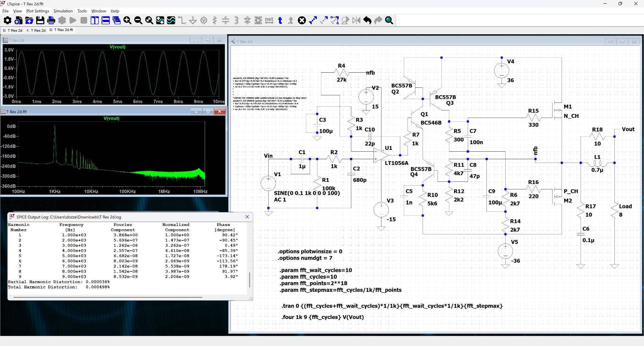
Task: Select the SPICE directive tool
Action: pyautogui.click(x=291, y=20)
